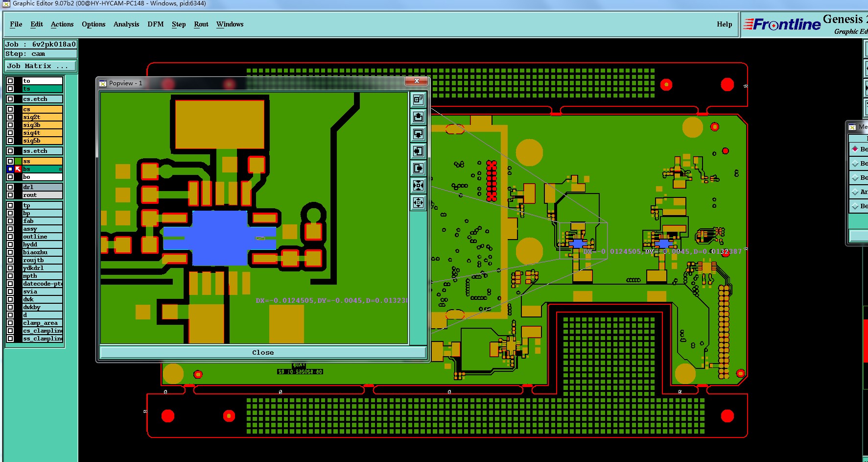Select the sig5b layer name
Screen dimensions: 868x462
[x=43, y=141]
